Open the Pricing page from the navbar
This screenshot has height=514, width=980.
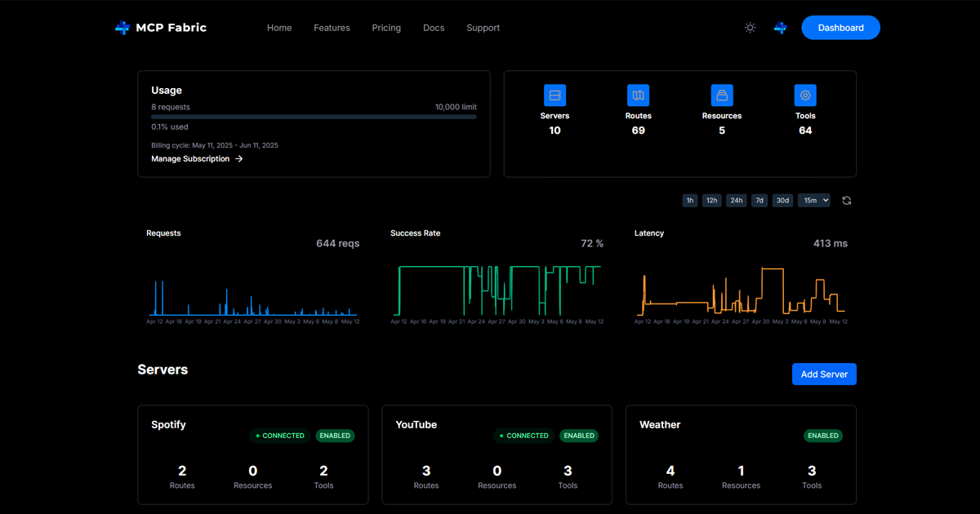click(386, 27)
